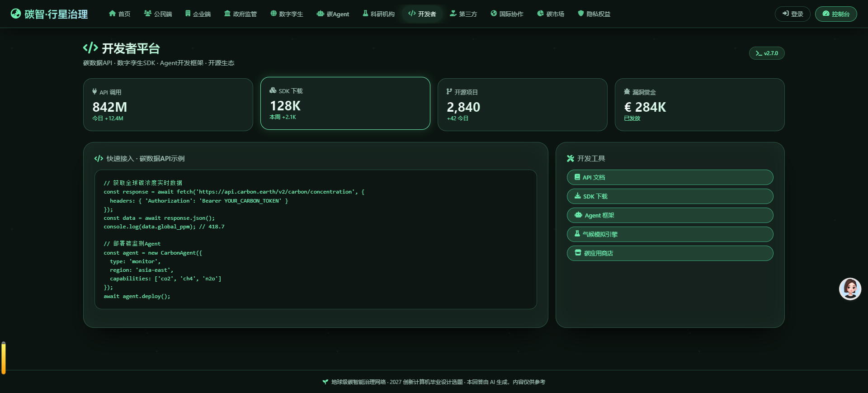
Task: Click the 本周 +2.1K text
Action: click(283, 117)
